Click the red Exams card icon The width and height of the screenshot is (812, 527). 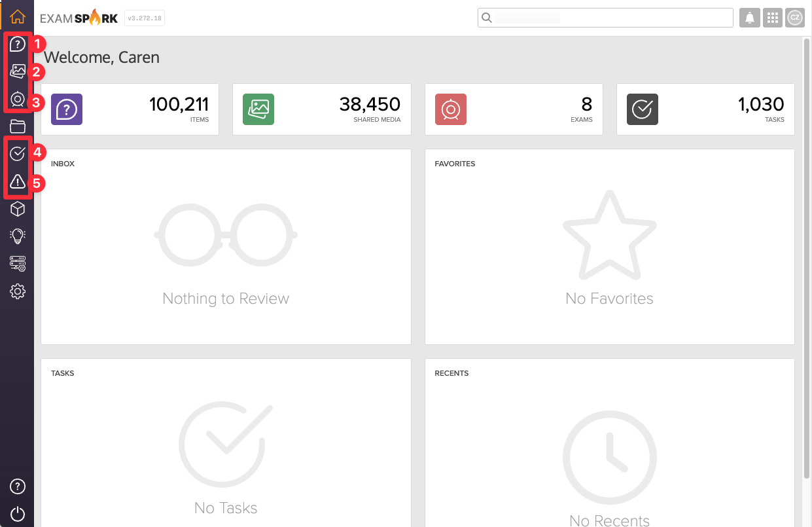click(x=451, y=109)
